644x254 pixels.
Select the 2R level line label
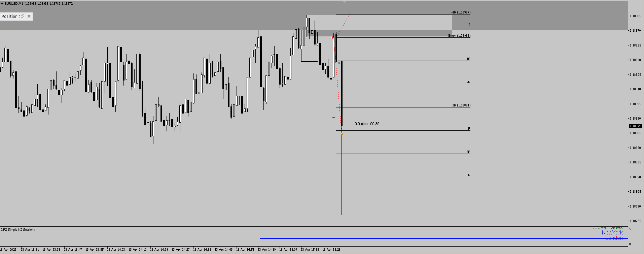tap(468, 82)
